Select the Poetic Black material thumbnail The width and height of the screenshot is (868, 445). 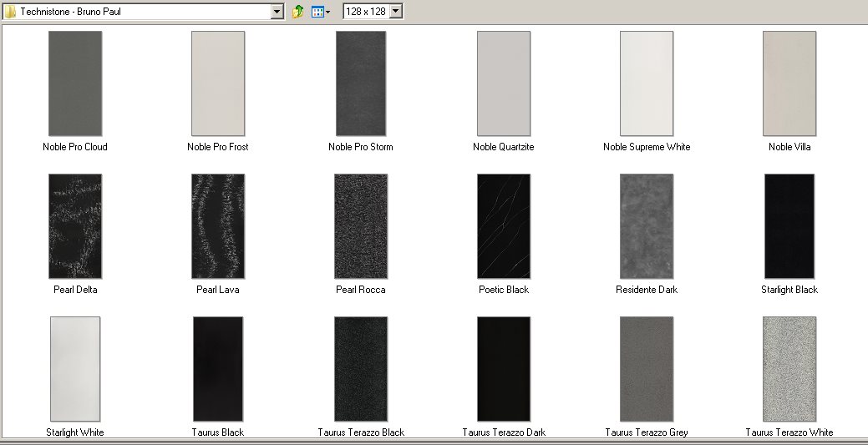(504, 226)
